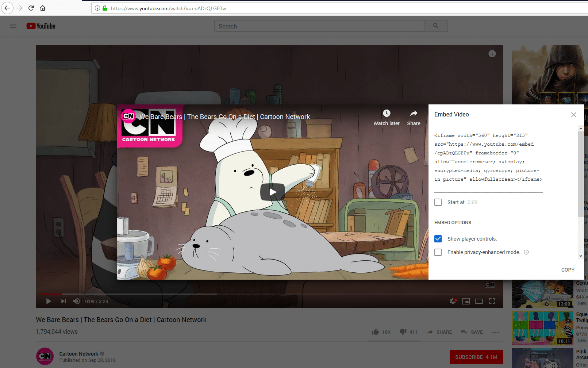Click the search magnifier button
The image size is (588, 368).
pos(436,26)
